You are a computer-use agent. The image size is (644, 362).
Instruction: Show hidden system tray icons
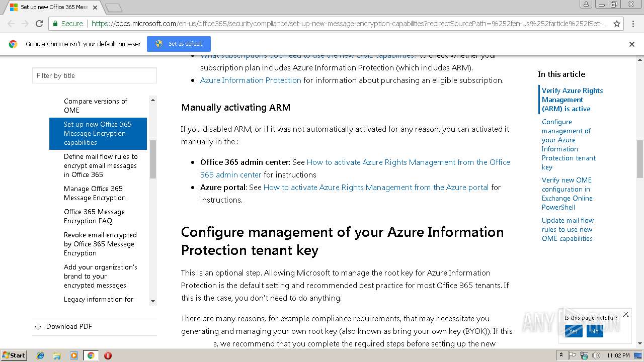[x=561, y=355]
